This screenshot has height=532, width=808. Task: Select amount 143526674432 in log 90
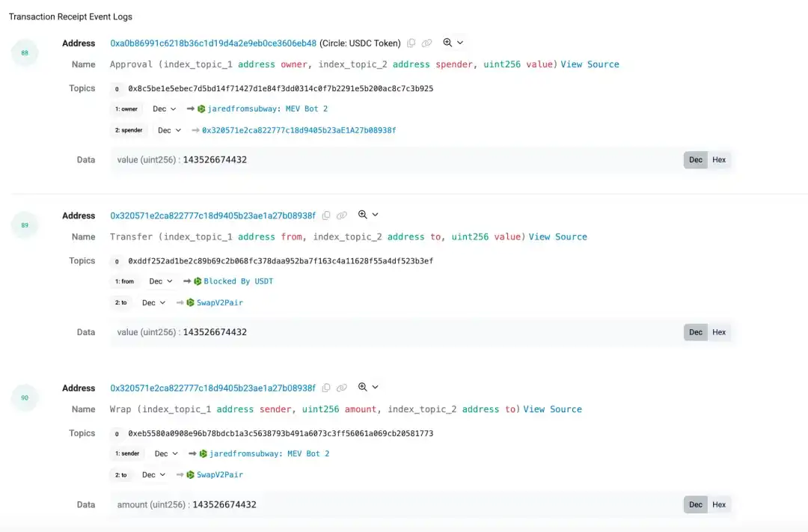tap(224, 504)
